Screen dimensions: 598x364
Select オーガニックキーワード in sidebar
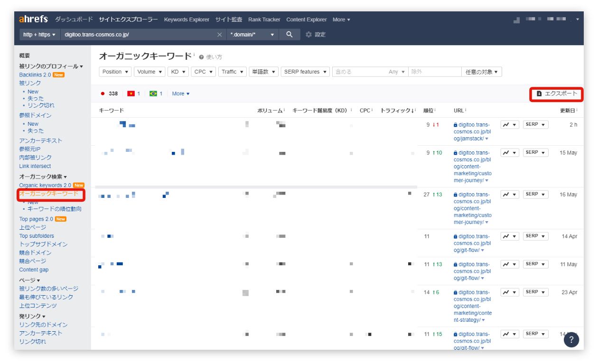point(49,194)
